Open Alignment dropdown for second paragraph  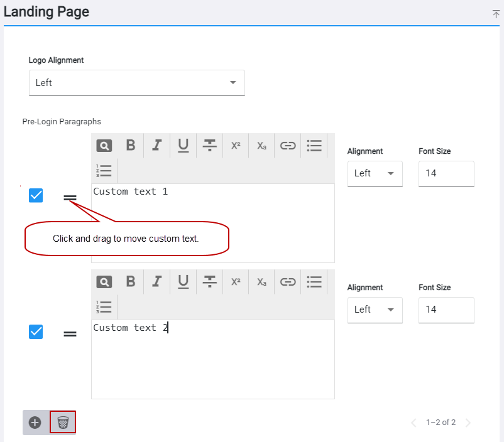(375, 310)
